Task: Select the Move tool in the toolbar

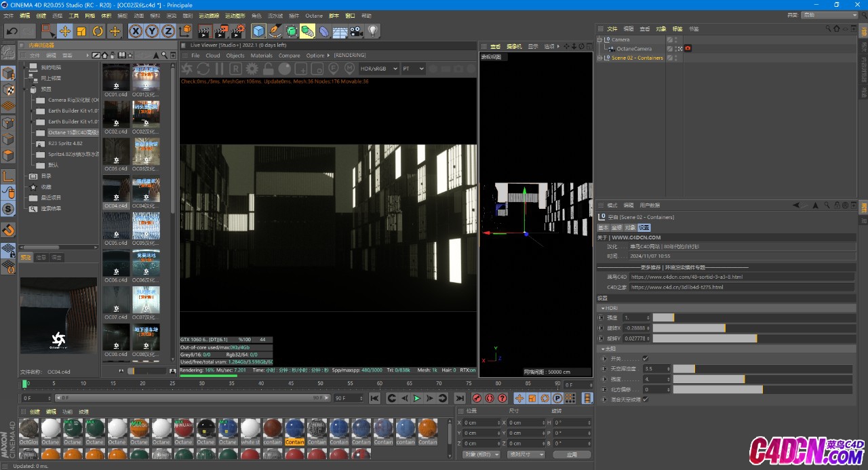Action: [x=65, y=31]
